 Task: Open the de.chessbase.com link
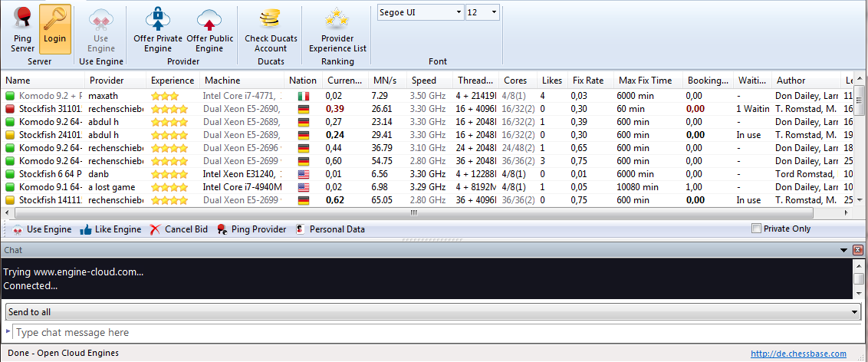[798, 354]
